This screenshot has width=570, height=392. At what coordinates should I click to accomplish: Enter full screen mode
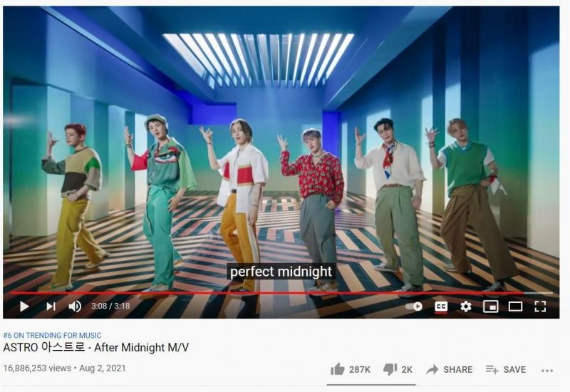(x=540, y=306)
